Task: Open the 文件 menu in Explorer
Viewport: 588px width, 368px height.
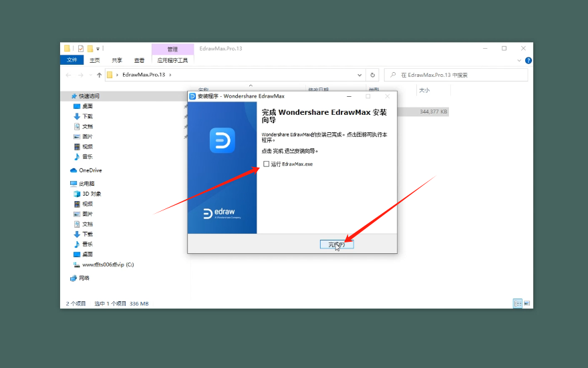Action: click(x=71, y=60)
